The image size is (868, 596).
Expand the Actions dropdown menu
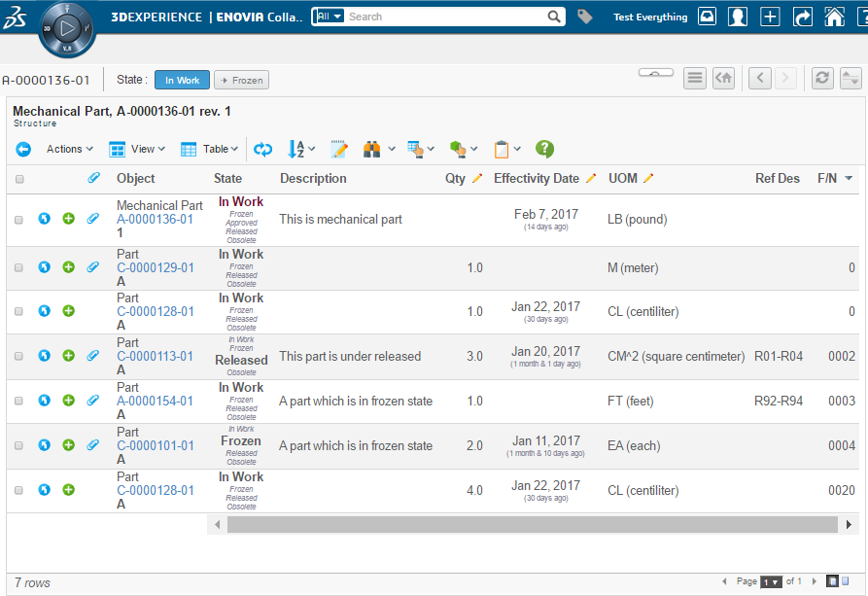(x=69, y=149)
